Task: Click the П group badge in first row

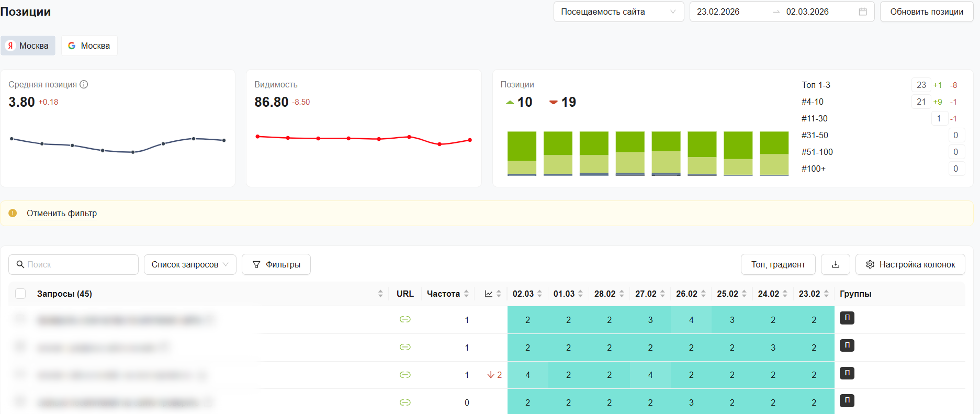Action: [x=847, y=318]
